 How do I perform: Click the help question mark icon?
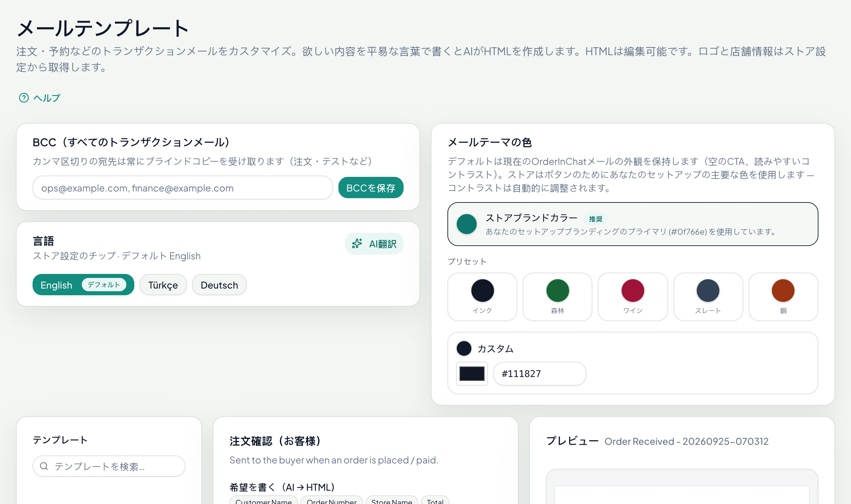coord(24,98)
